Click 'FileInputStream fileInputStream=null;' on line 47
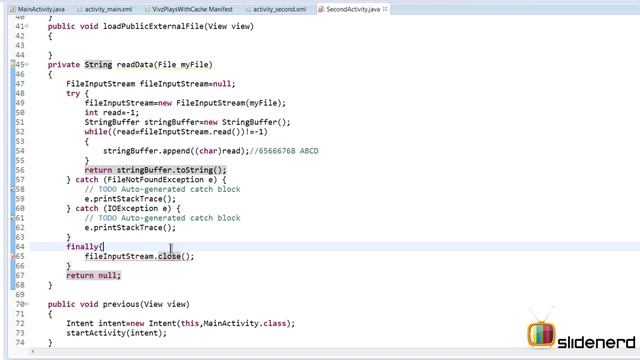 (151, 84)
